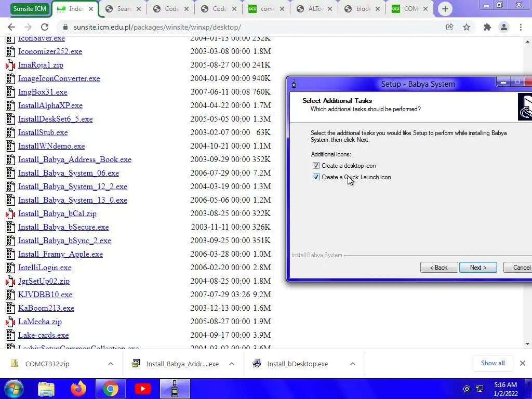The width and height of the screenshot is (532, 399).
Task: Open the Chrome profile avatar
Action: tap(504, 27)
